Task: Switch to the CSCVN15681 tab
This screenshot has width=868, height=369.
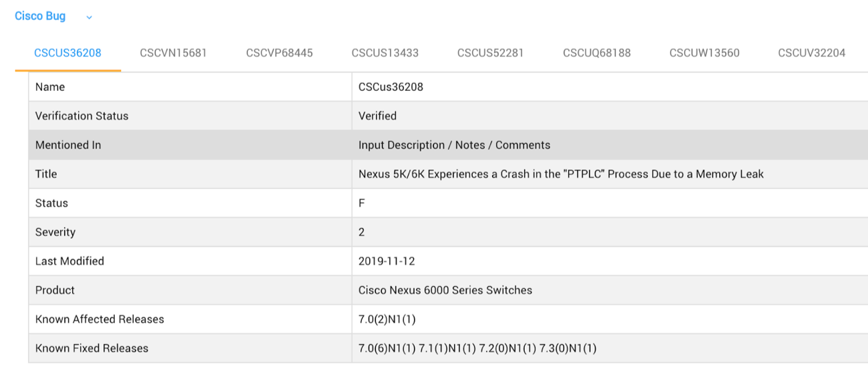Action: [173, 53]
